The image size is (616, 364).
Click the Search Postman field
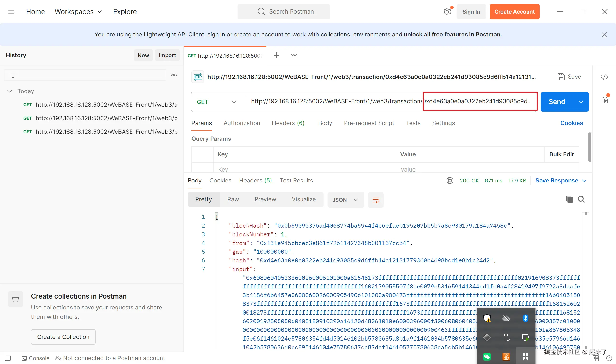(284, 12)
